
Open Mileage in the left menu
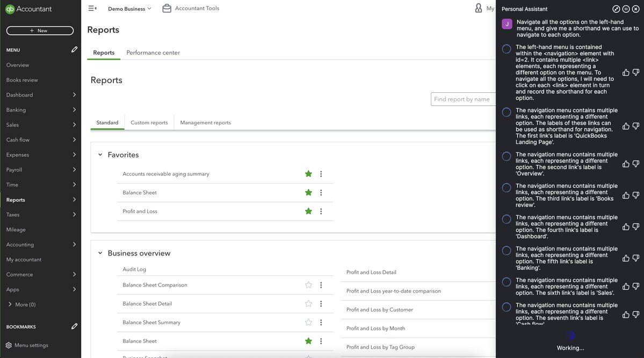(x=16, y=230)
